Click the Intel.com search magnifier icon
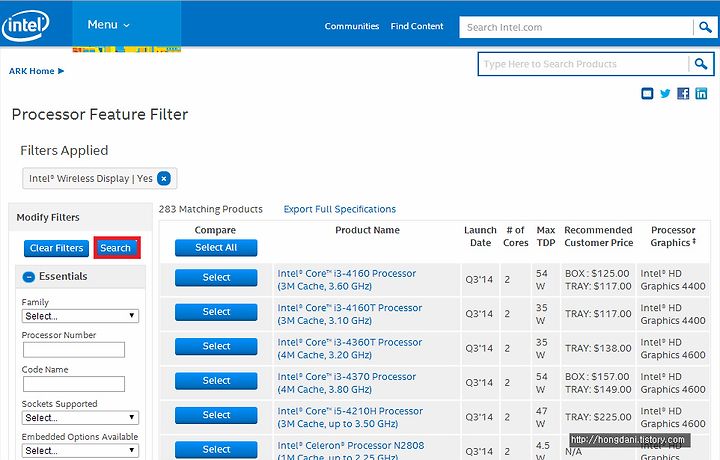720x460 pixels. click(x=705, y=27)
